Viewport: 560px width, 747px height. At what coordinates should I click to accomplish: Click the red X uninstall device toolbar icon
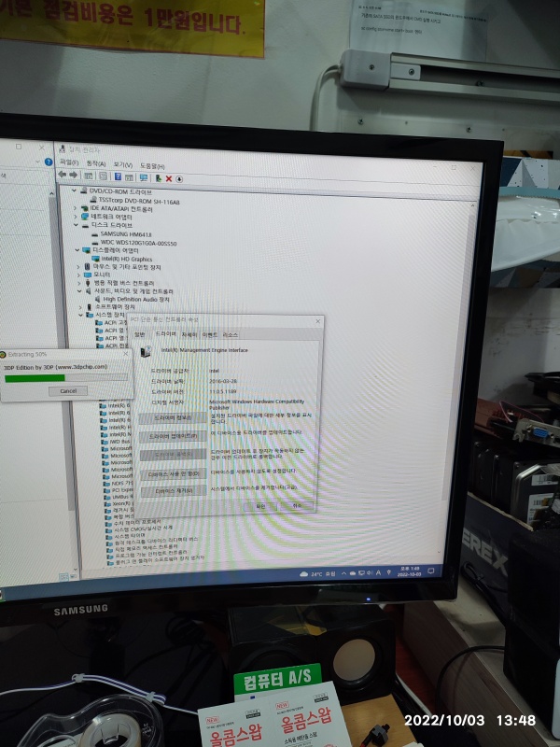click(169, 178)
